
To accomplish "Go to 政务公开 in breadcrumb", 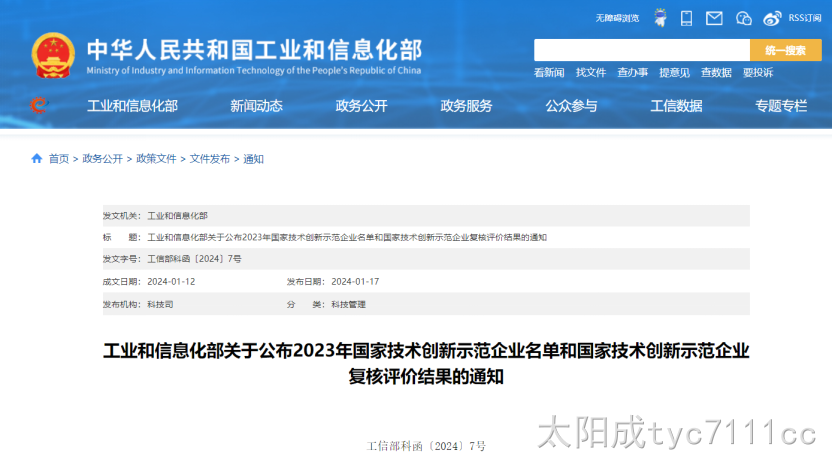I will [x=103, y=159].
